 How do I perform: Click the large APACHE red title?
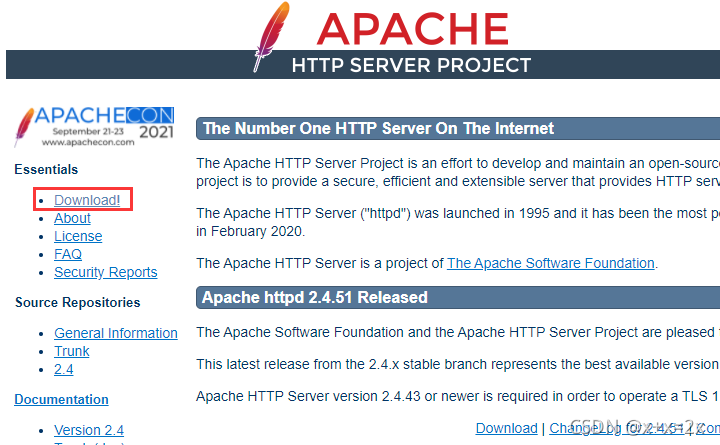point(412,29)
